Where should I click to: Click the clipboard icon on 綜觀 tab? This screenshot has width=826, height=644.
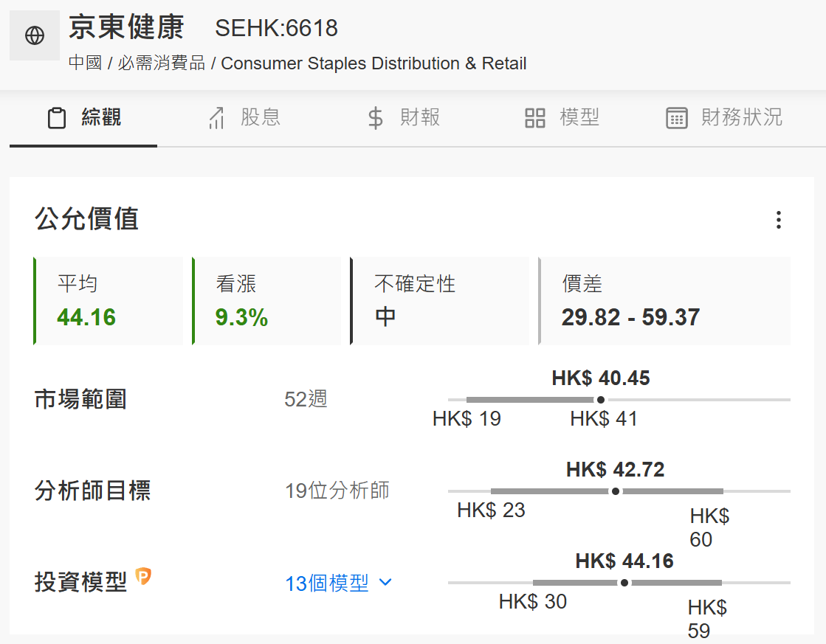point(57,118)
